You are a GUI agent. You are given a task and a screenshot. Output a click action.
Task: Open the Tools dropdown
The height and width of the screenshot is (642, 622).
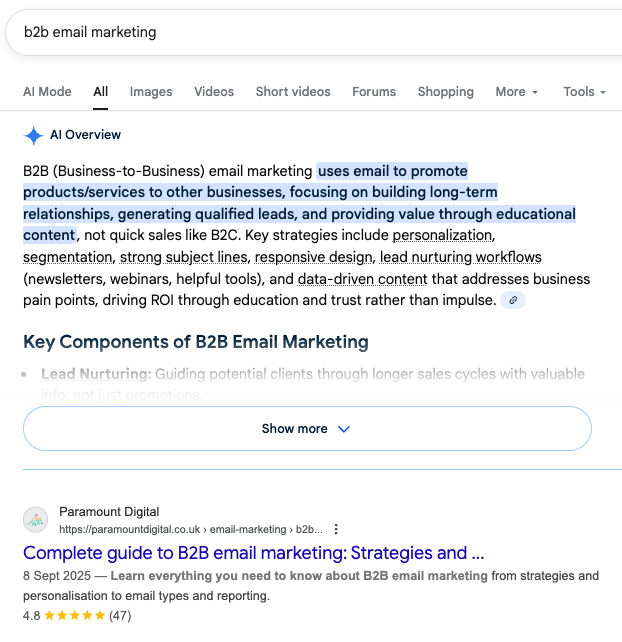(584, 91)
